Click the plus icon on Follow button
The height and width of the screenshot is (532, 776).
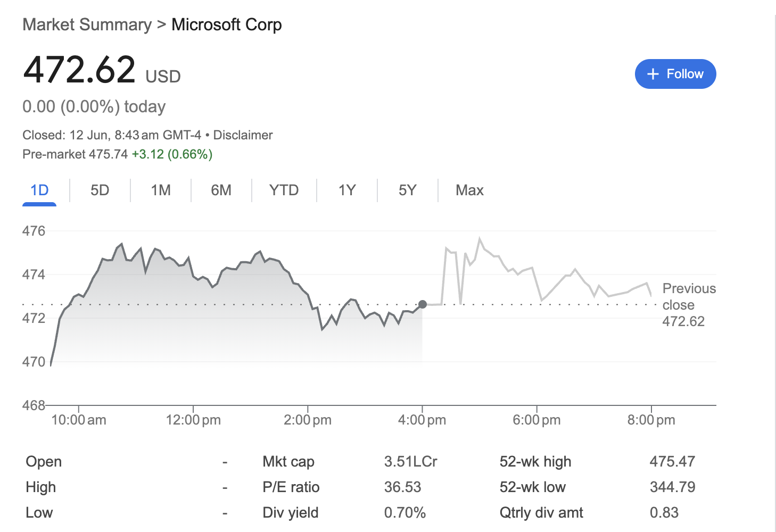[653, 74]
